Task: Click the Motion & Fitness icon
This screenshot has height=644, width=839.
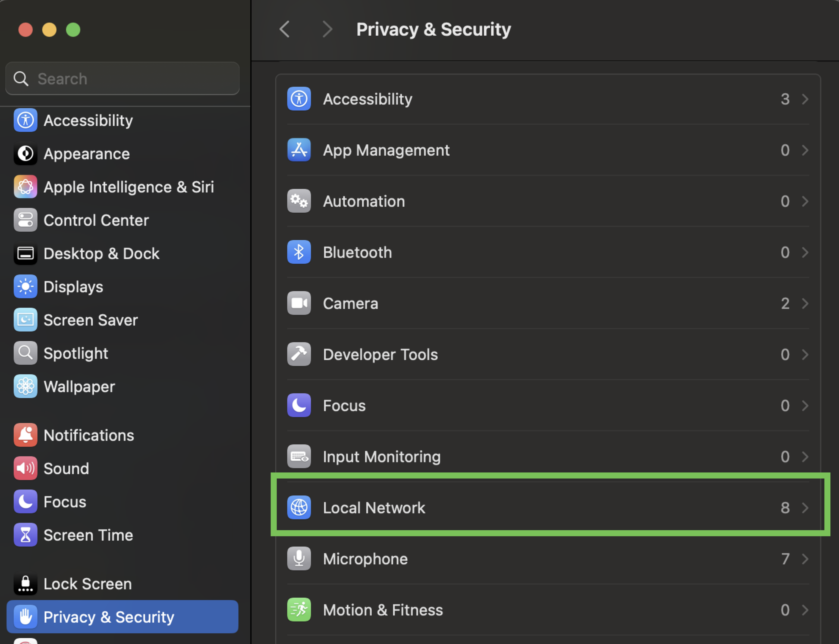Action: [299, 610]
